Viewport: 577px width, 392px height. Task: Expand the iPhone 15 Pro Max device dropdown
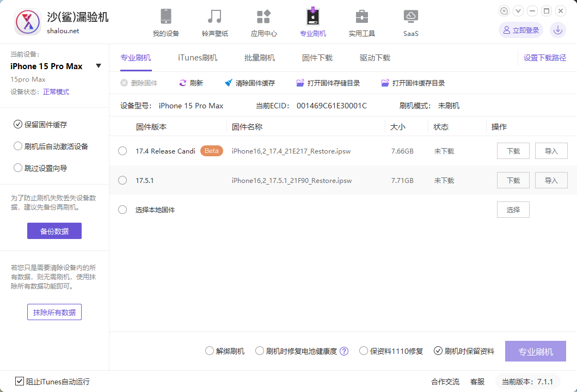(99, 66)
